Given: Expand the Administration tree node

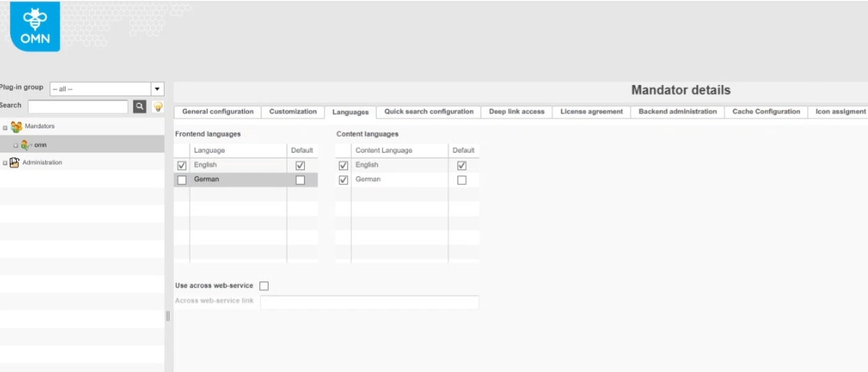Looking at the screenshot, I should pos(5,163).
